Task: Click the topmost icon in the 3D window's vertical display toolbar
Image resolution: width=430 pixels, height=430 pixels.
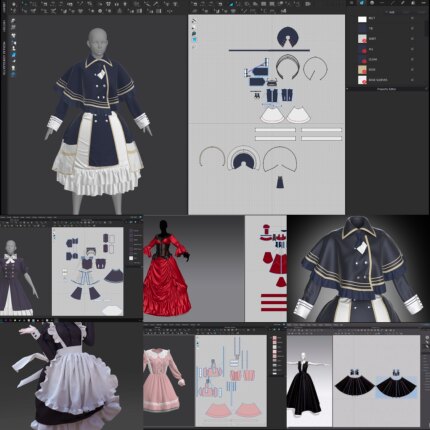Action: pyautogui.click(x=14, y=21)
